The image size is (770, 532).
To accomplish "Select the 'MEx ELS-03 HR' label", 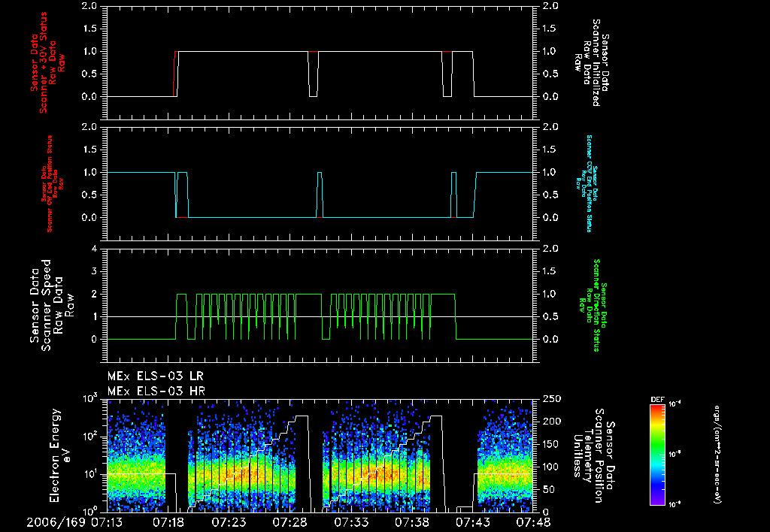I will pyautogui.click(x=156, y=391).
